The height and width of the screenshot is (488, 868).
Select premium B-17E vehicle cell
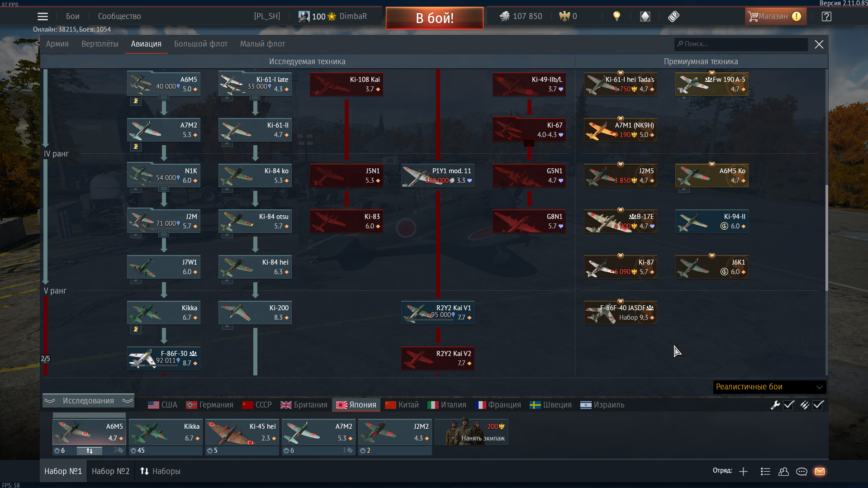coord(621,221)
